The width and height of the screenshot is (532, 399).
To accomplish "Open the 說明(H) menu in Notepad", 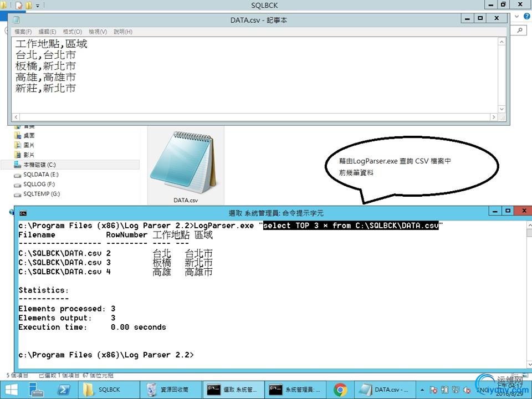I will (123, 32).
